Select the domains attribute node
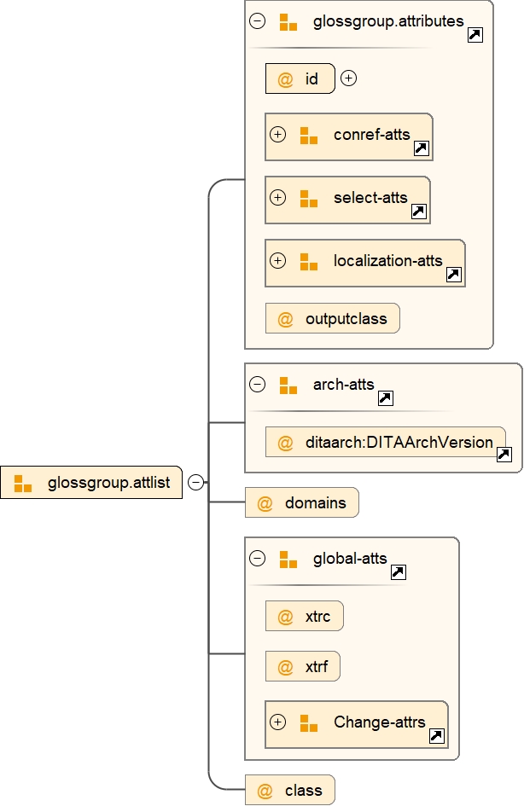Image resolution: width=524 pixels, height=812 pixels. (302, 502)
